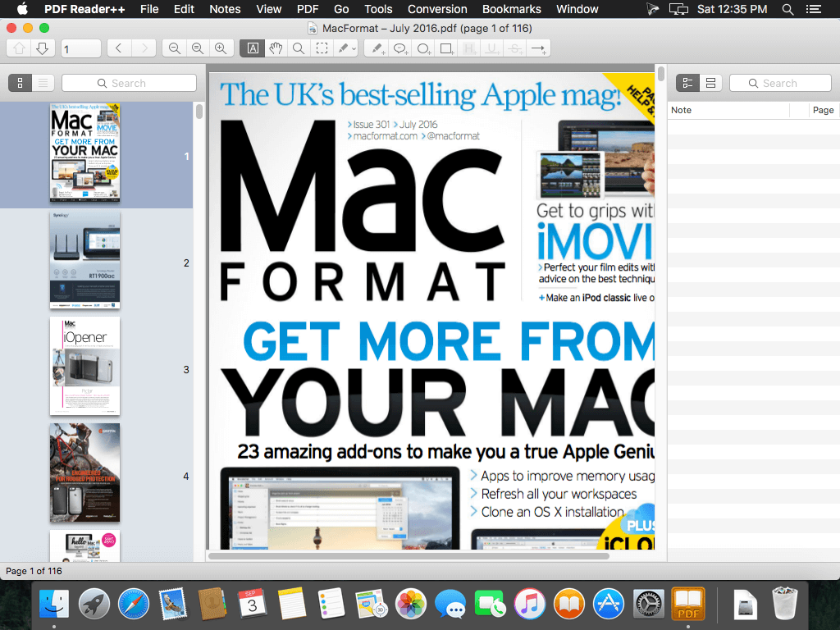Open App Store from the Dock

tap(609, 604)
